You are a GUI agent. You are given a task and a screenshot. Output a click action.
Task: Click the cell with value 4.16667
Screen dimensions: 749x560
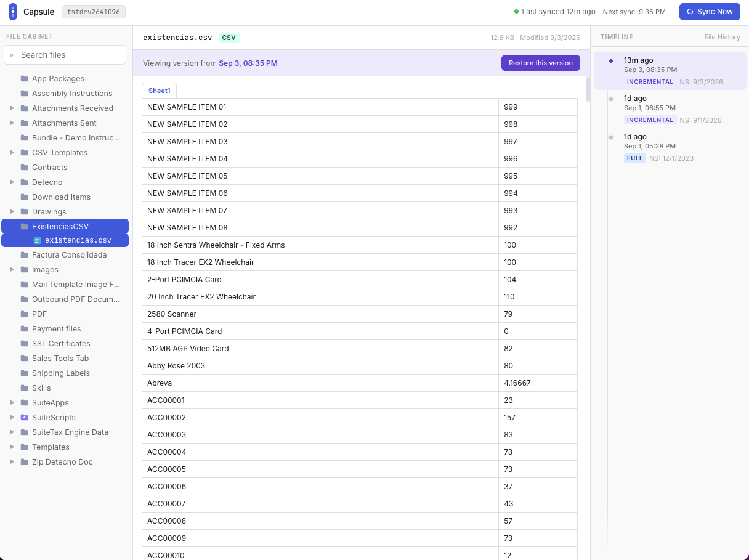pos(538,383)
